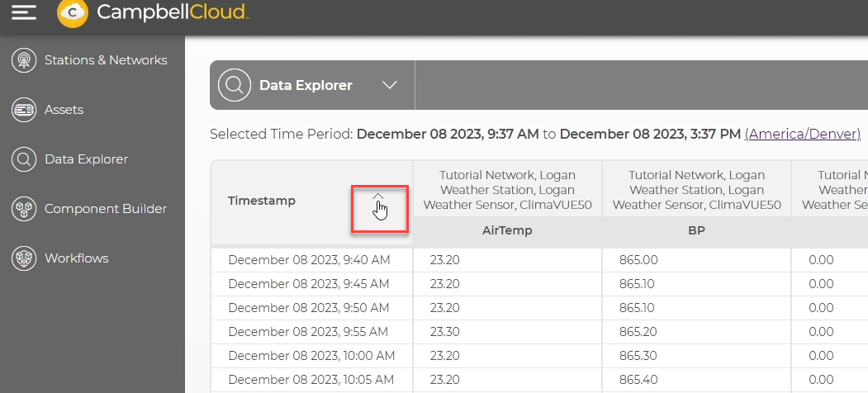Select the BP column subheader

point(695,231)
